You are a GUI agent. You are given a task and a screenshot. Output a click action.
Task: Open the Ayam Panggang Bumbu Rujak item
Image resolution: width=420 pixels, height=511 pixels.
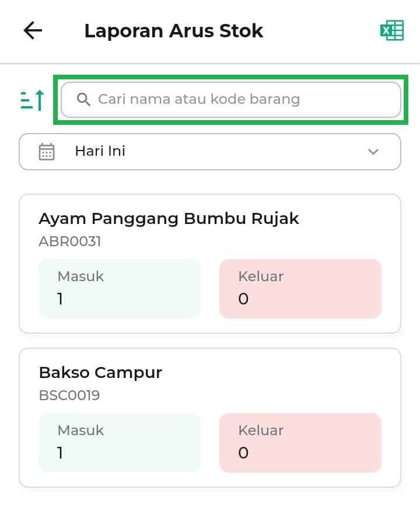click(169, 219)
